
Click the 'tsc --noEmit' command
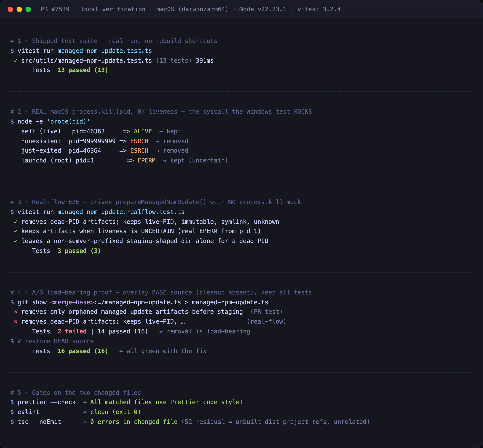pyautogui.click(x=39, y=422)
